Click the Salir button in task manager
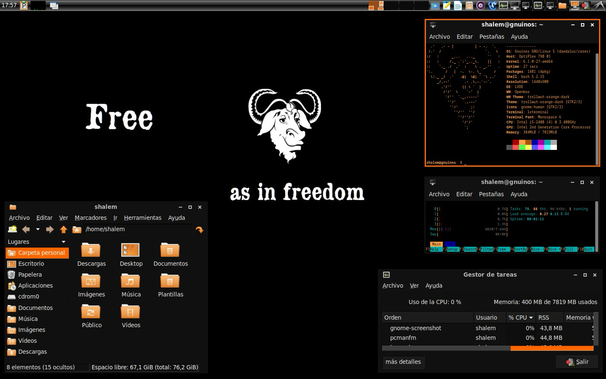 tap(577, 362)
